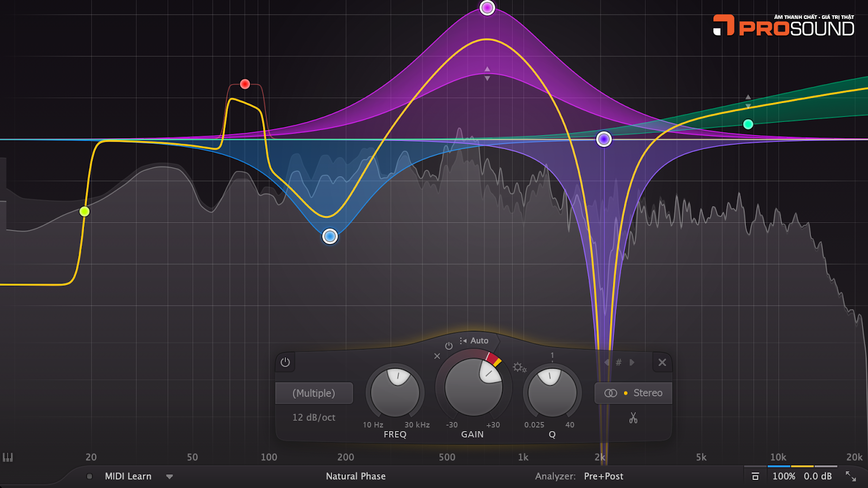Viewport: 868px width, 488px height.
Task: Click the band power button in the control panel
Action: [x=285, y=362]
